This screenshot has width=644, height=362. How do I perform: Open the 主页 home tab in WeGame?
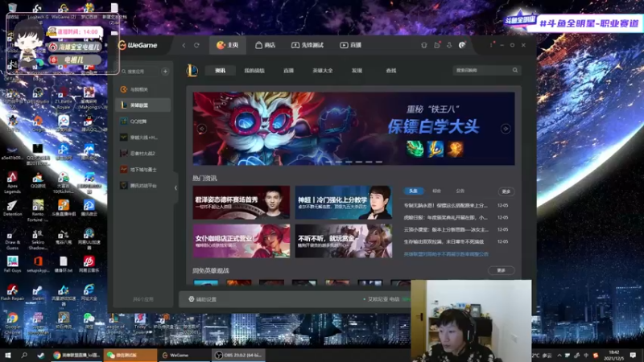click(x=228, y=45)
